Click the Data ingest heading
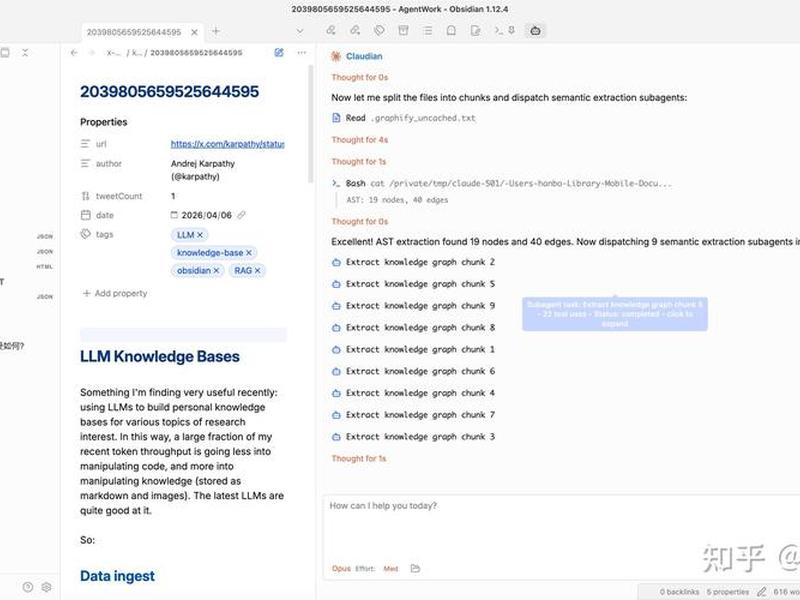Image resolution: width=800 pixels, height=600 pixels. pos(117,576)
